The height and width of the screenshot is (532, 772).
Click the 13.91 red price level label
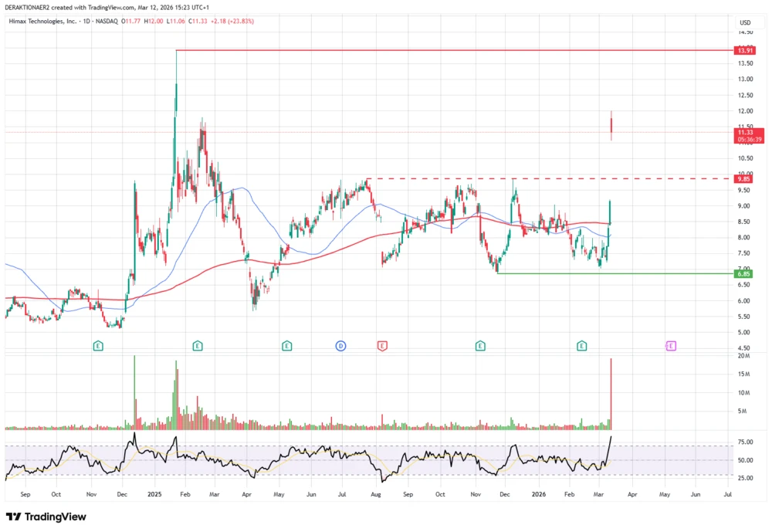tap(746, 49)
